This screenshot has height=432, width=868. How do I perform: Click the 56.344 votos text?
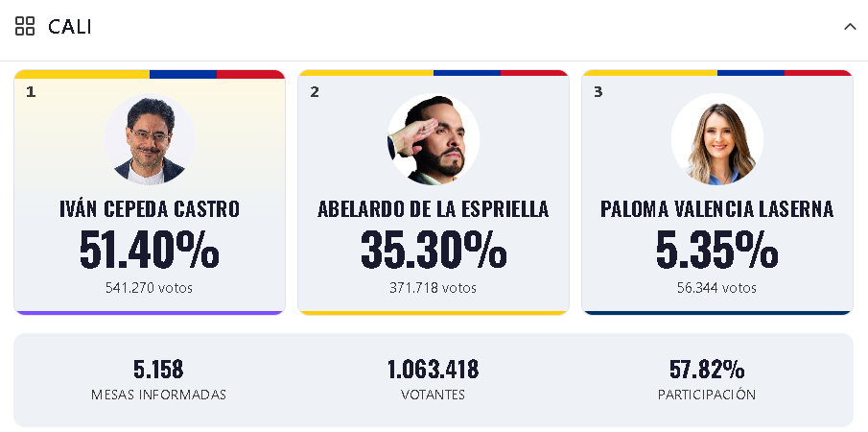716,288
